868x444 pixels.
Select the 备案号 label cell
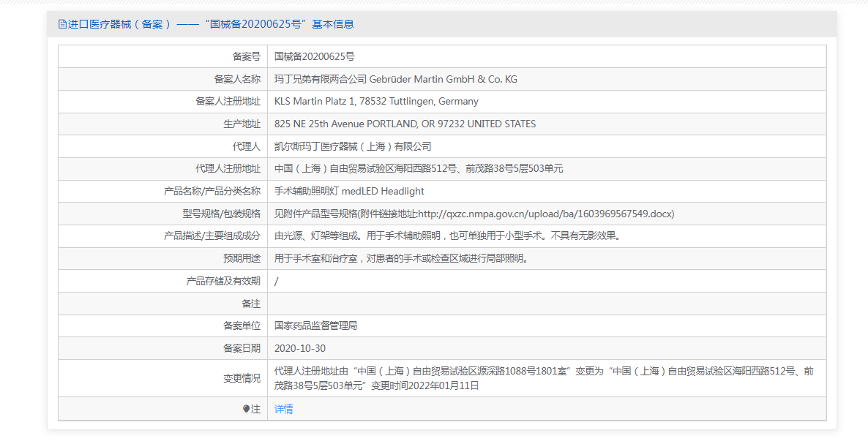click(x=246, y=56)
